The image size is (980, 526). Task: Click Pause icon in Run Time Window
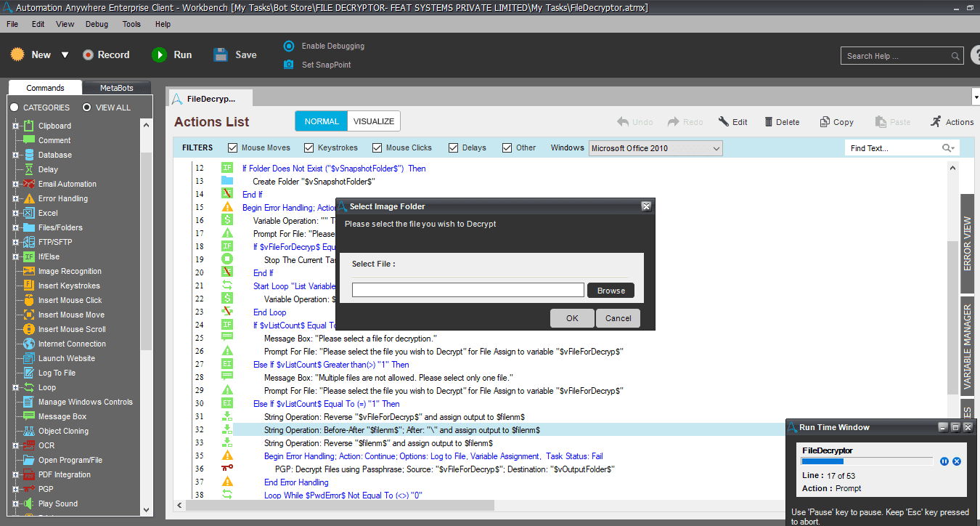944,461
